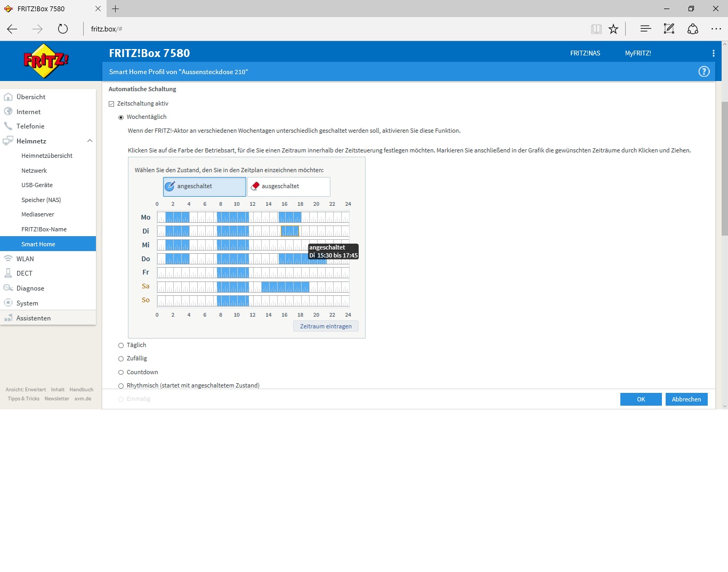Confirm with the OK button

tap(641, 399)
